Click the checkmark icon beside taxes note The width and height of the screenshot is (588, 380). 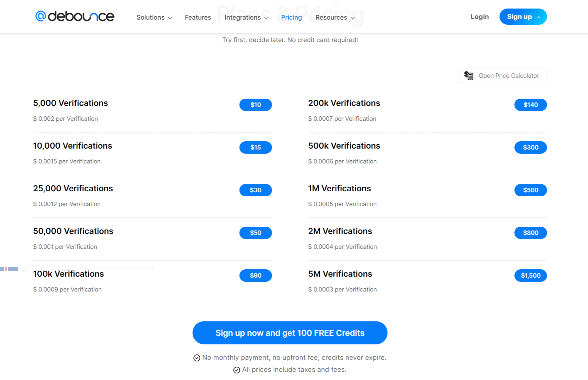pyautogui.click(x=237, y=370)
